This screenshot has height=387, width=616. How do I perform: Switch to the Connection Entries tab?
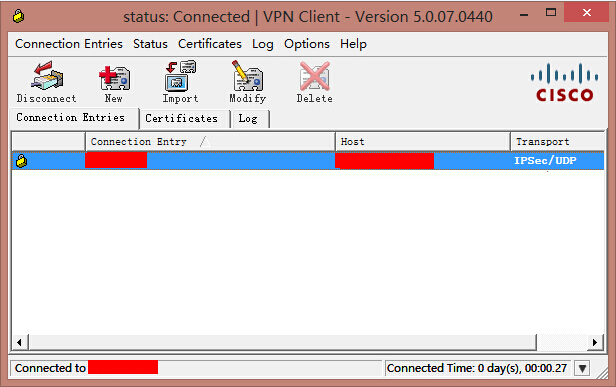click(x=74, y=118)
